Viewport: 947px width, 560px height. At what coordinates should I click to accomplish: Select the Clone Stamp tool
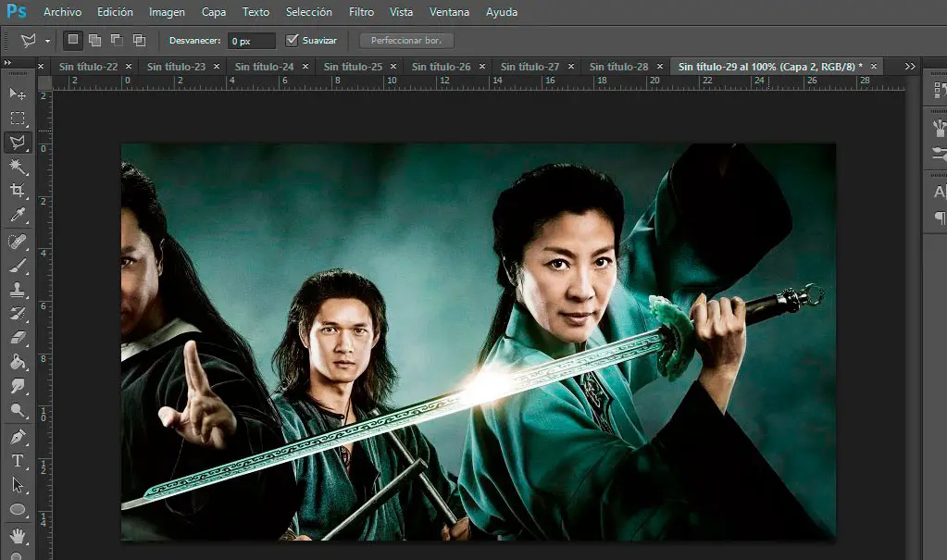tap(18, 290)
